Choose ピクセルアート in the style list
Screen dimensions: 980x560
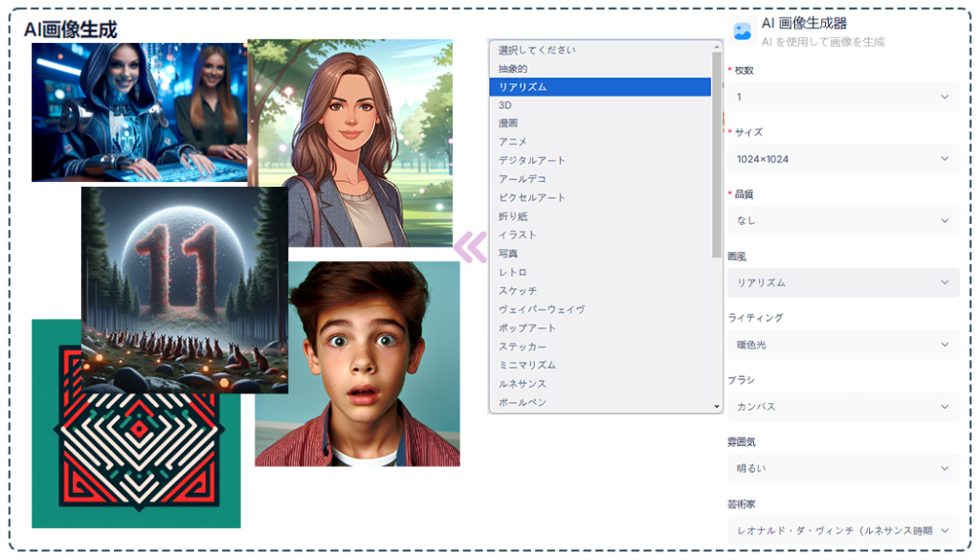[x=532, y=197]
